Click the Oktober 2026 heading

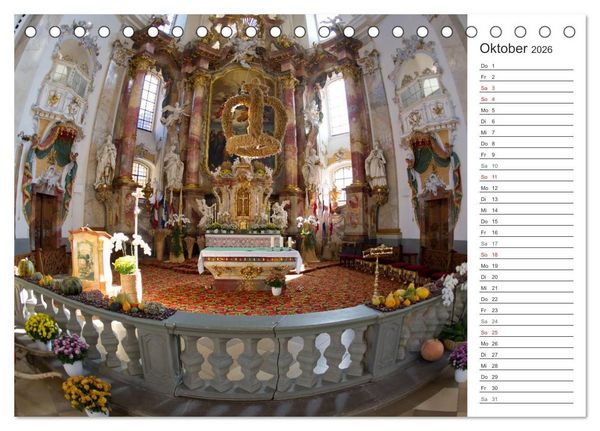(516, 49)
